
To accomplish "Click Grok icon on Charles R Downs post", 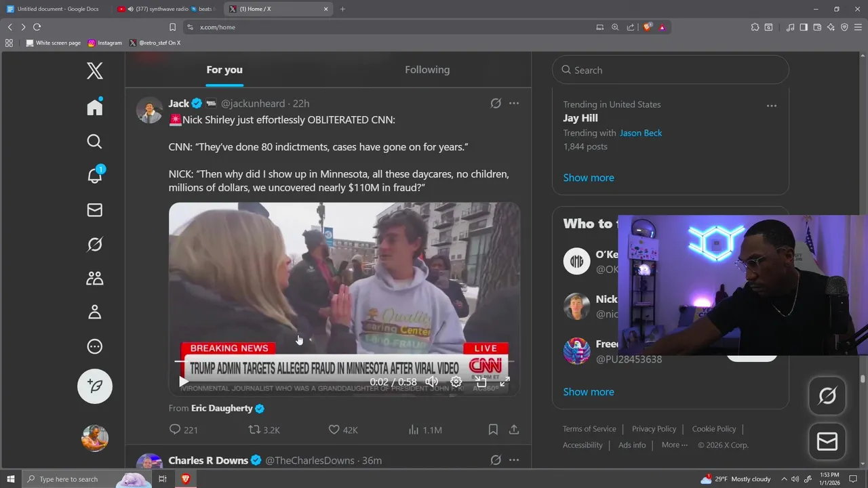I will point(496,460).
